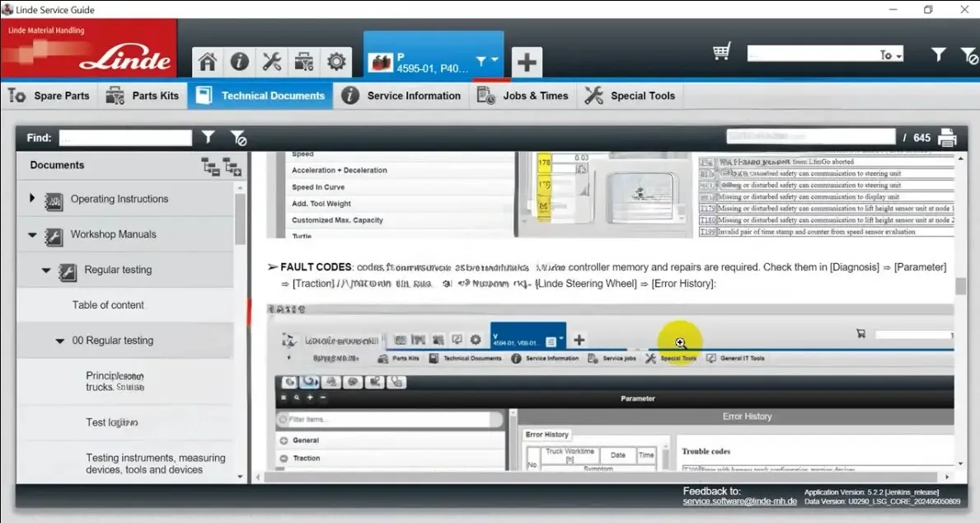Collapse Workshop Manuals node
Image resolution: width=980 pixels, height=523 pixels.
click(32, 234)
